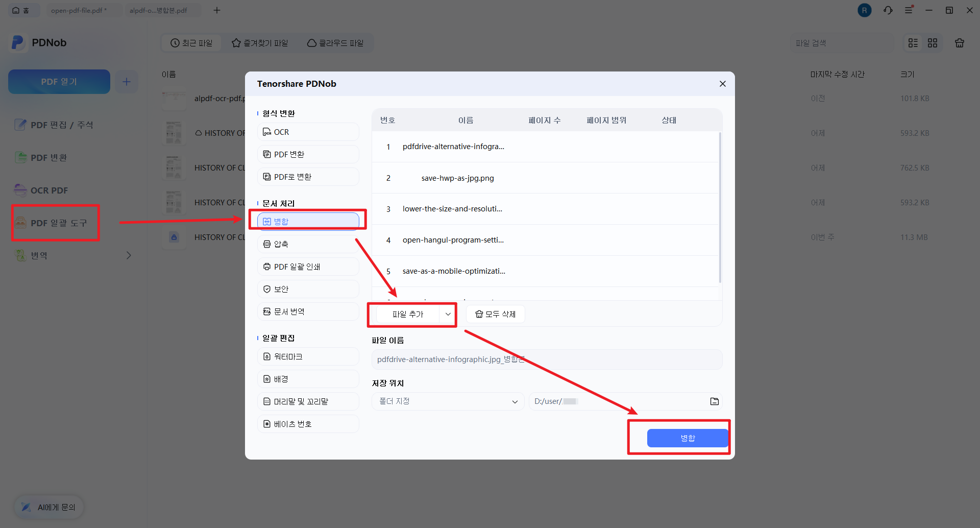Select row 5 save-as-a-mobile-optimizati...
Screen dimensions: 980x528
545,271
